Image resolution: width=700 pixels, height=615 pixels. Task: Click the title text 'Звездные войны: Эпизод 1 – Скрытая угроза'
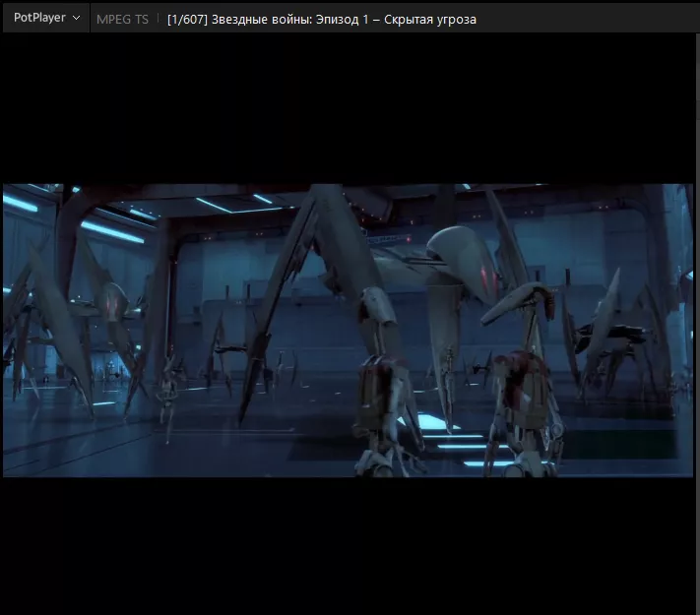pos(344,20)
